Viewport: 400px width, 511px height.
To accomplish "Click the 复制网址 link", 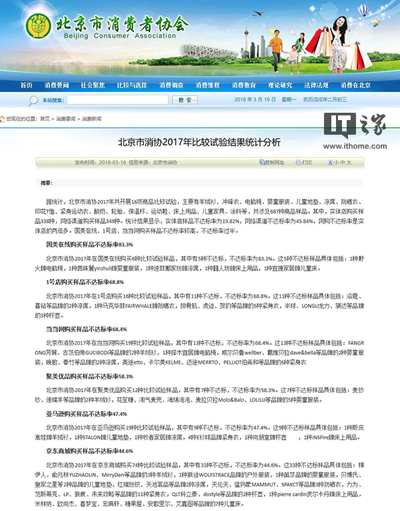I will (275, 162).
